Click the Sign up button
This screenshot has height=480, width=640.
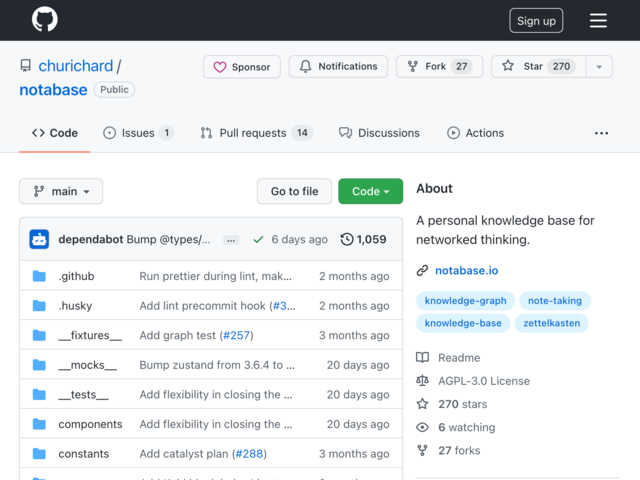536,20
